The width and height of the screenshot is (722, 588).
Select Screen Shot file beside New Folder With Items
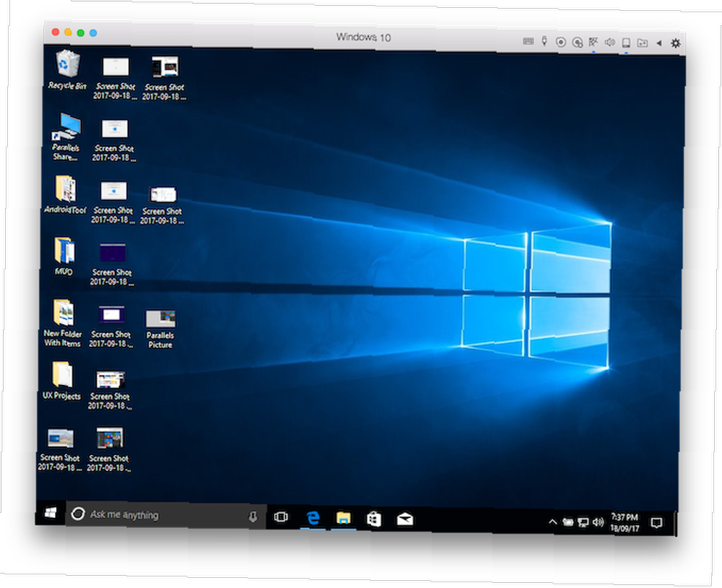click(x=111, y=327)
